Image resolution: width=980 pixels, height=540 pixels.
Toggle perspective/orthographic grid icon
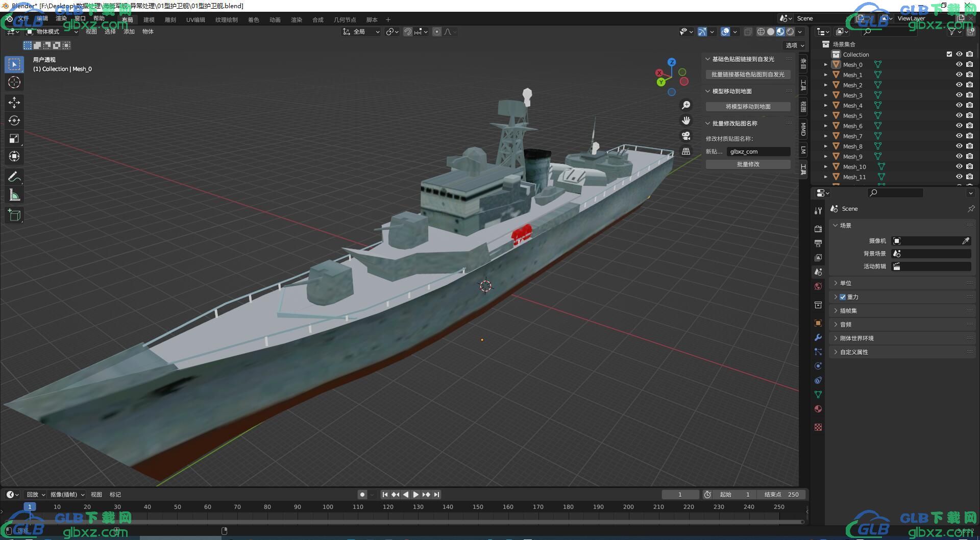pyautogui.click(x=686, y=151)
